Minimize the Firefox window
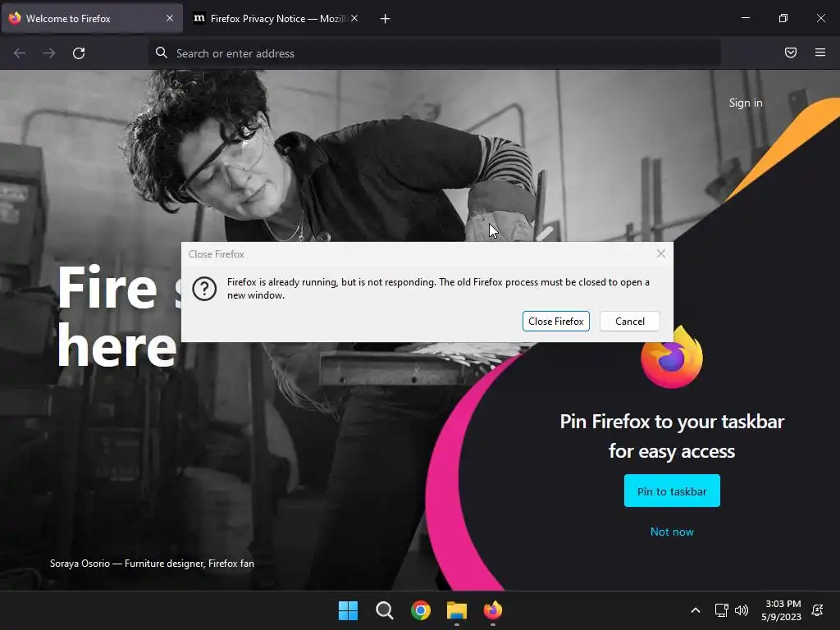This screenshot has width=840, height=630. point(745,18)
